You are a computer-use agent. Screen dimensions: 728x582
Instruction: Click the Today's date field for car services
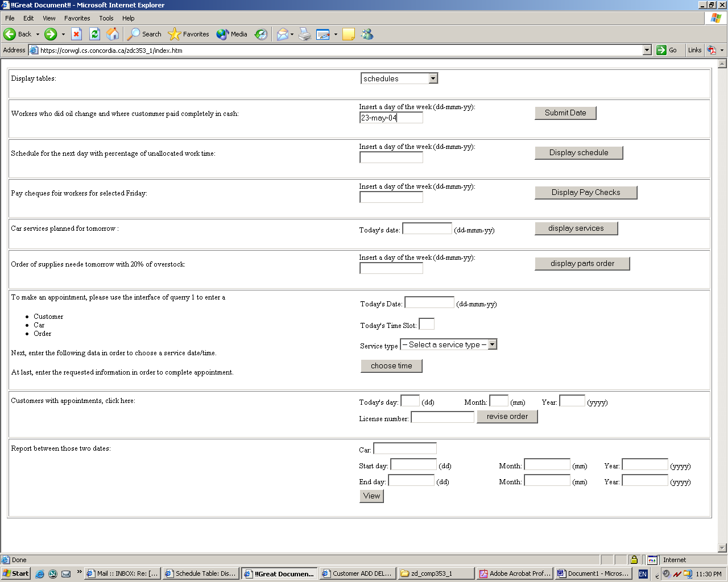(x=427, y=228)
